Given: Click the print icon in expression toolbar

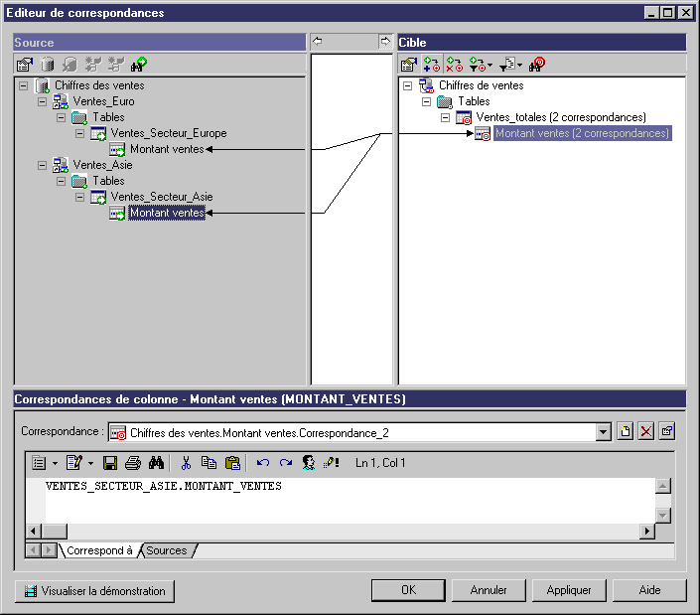Looking at the screenshot, I should click(133, 463).
